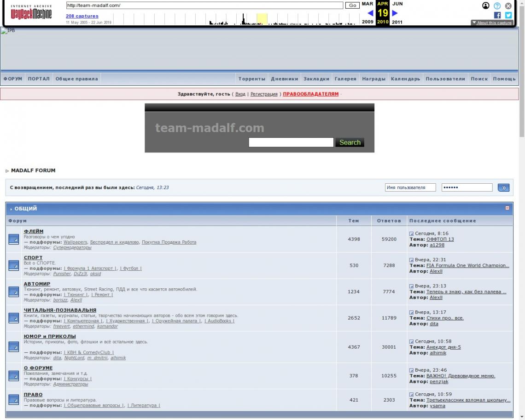The width and height of the screenshot is (525, 420).
Task: Open the Поиск menu item
Action: [x=479, y=79]
